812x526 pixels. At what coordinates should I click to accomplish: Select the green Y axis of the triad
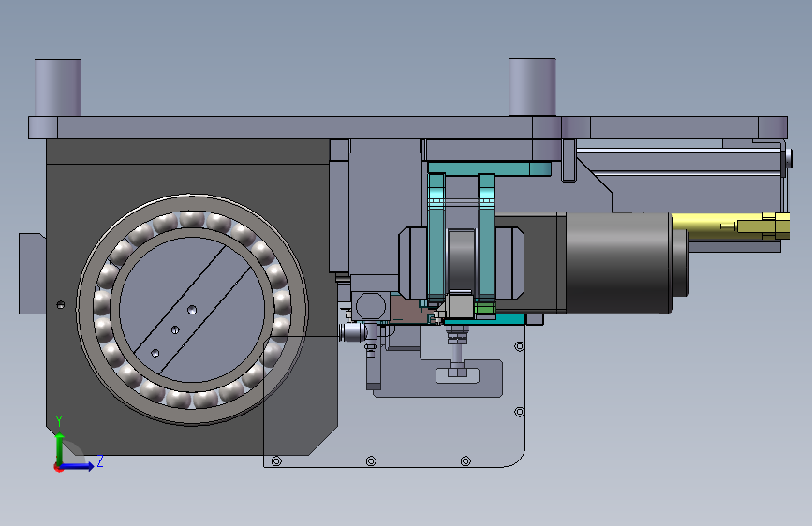click(60, 448)
